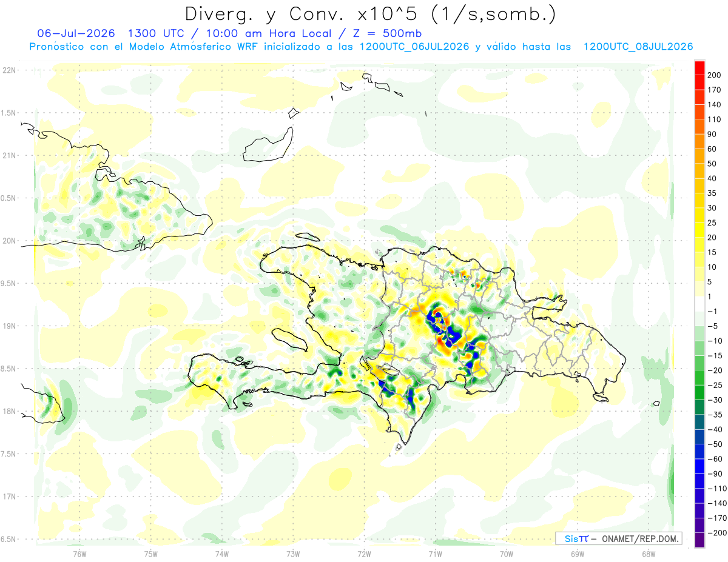
Task: Click the legend value '90' (positive)
Action: tap(712, 134)
